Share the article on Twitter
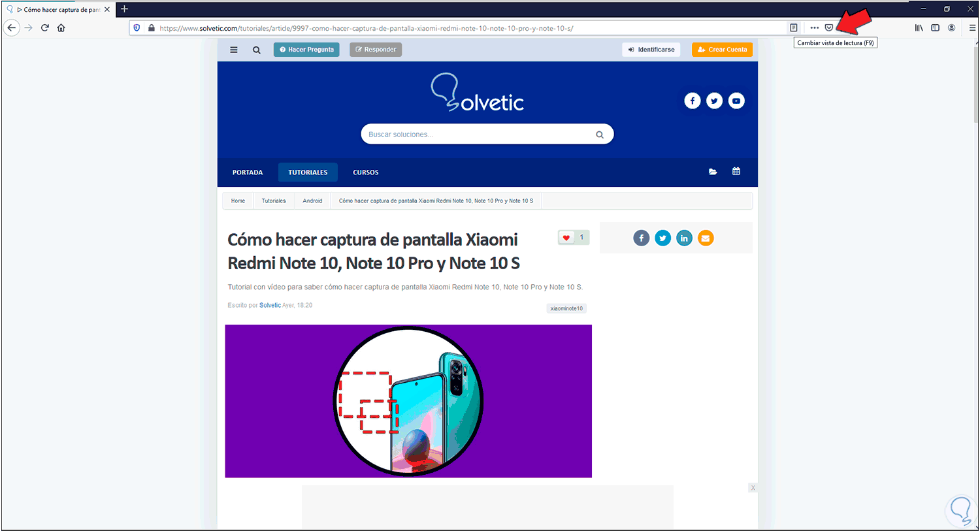This screenshot has width=980, height=531. tap(662, 238)
